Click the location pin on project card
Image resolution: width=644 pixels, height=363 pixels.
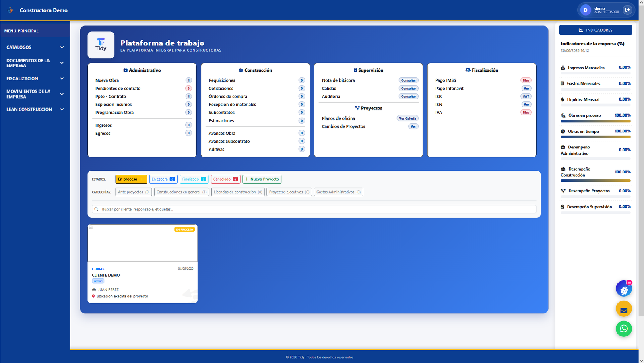[x=93, y=296]
